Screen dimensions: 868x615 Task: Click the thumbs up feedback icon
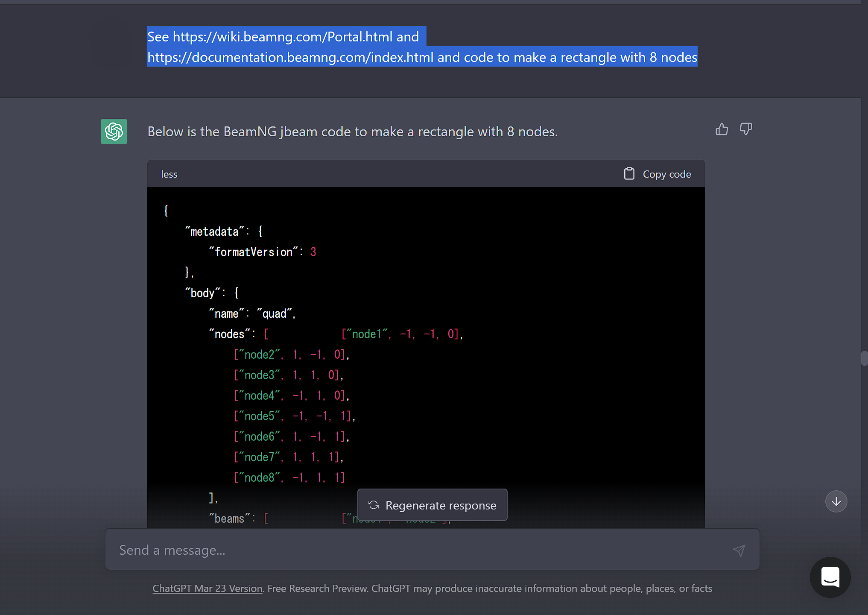pyautogui.click(x=722, y=129)
